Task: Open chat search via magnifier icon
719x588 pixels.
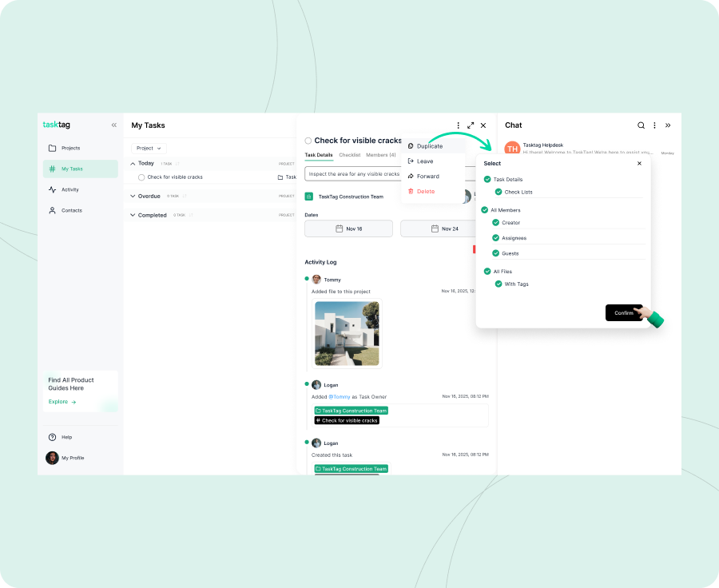Action: [641, 125]
